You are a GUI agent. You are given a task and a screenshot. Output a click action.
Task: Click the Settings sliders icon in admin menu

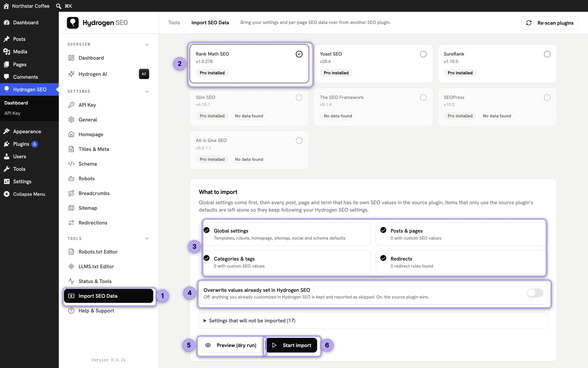[7, 182]
